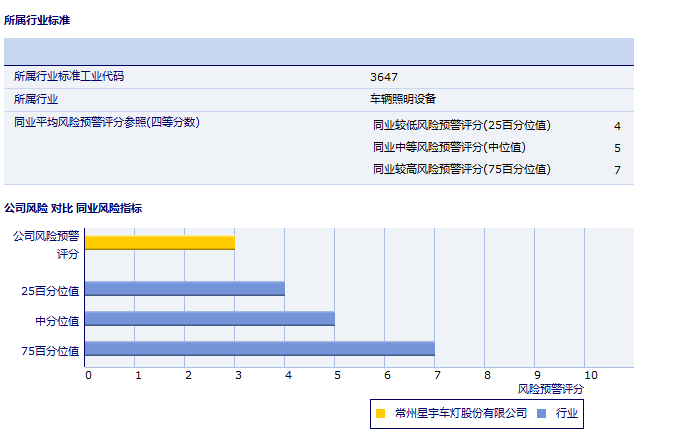Click the 同业平均风险预警评分参照(四等分数) label

coord(107,122)
